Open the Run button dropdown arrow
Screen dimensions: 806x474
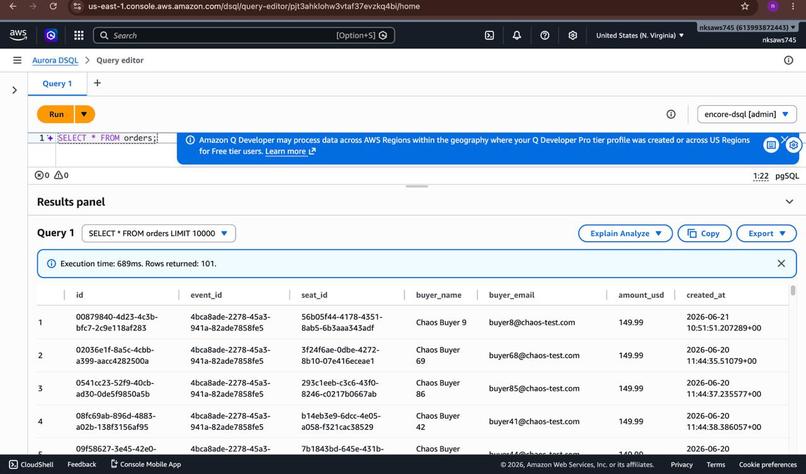(x=84, y=114)
